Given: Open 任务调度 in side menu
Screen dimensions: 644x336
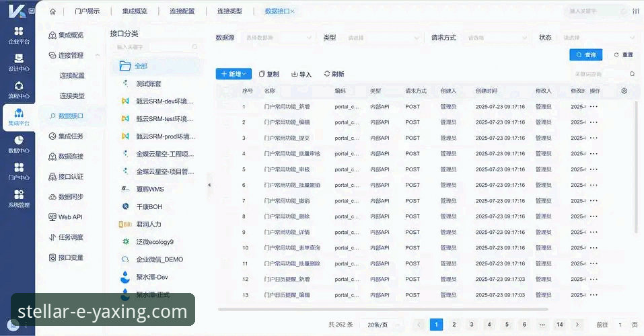Looking at the screenshot, I should tap(66, 237).
